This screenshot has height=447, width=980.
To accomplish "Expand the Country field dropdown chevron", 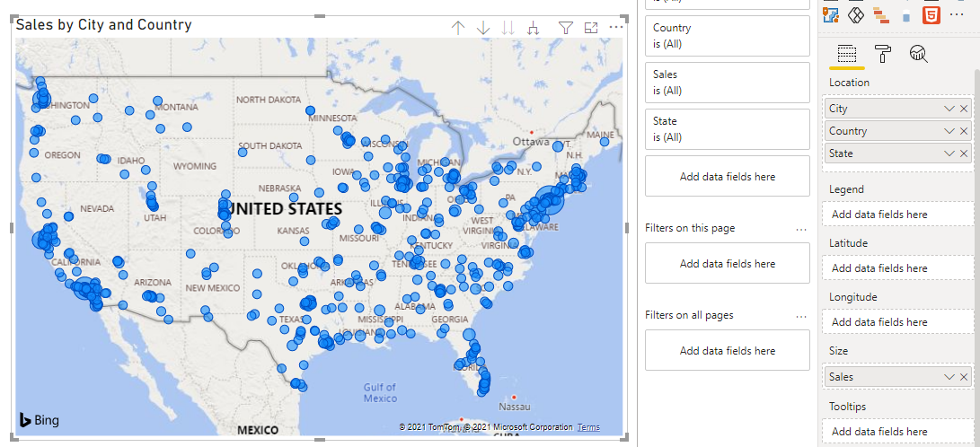I will click(x=949, y=131).
